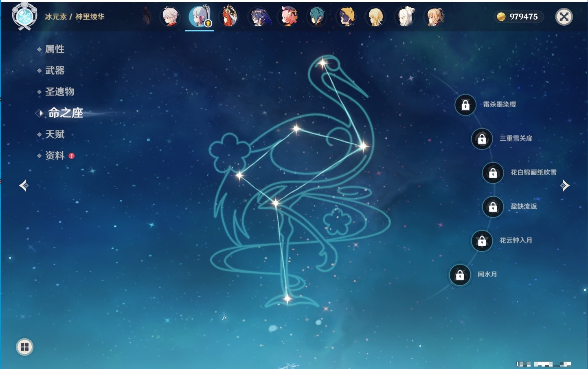Select the white-haired avatar with hair bun
Screen dimensions: 588x369
tap(405, 17)
